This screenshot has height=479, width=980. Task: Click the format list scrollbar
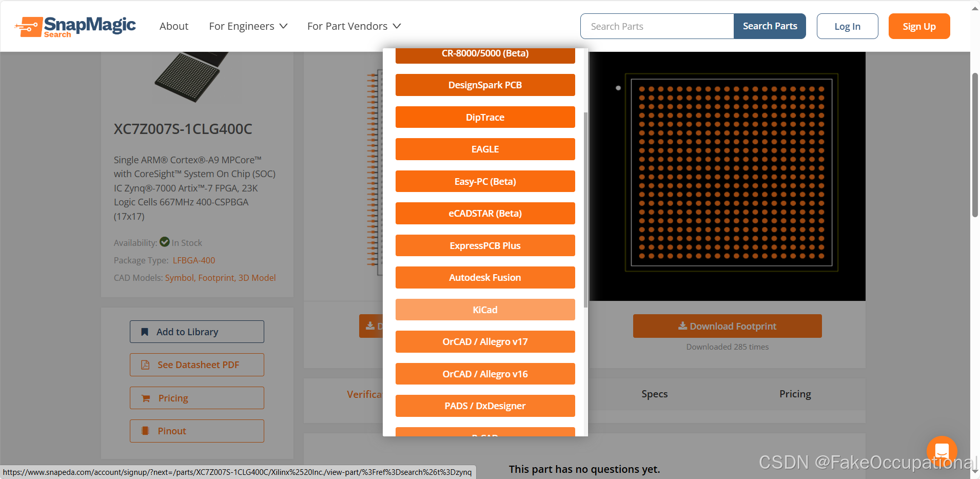coord(585,209)
